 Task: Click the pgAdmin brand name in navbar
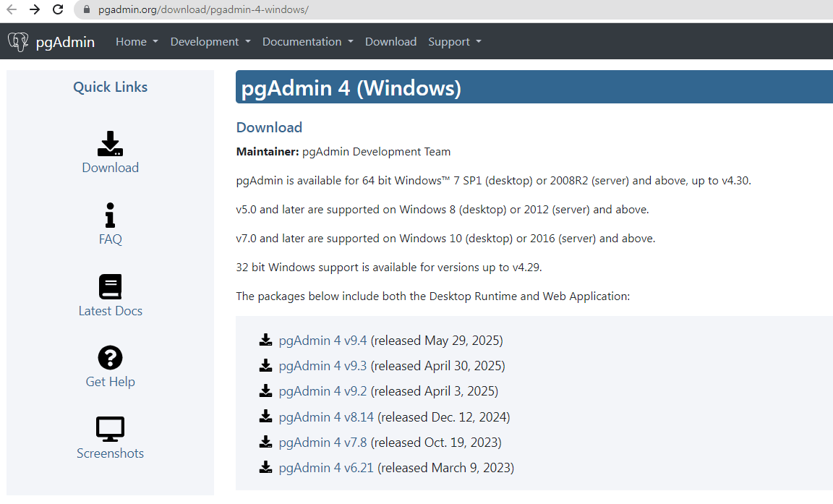pyautogui.click(x=65, y=42)
